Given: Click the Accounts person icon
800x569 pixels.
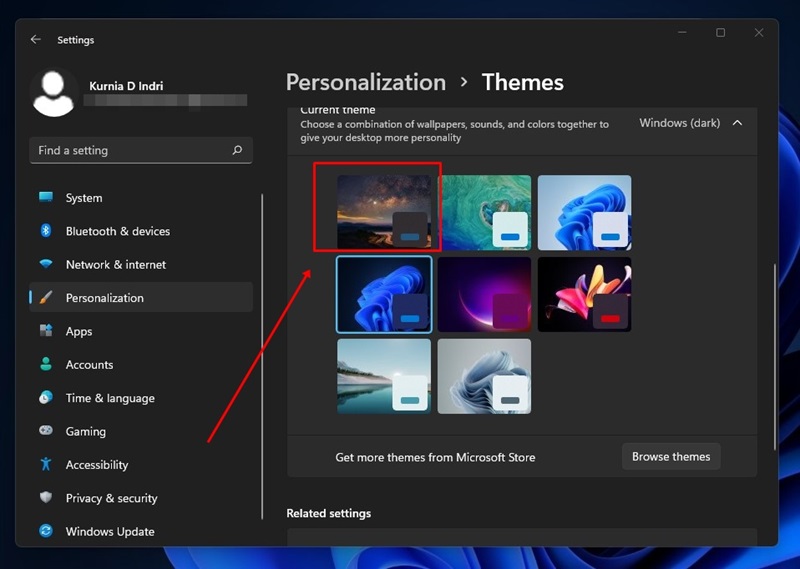Looking at the screenshot, I should click(x=46, y=364).
